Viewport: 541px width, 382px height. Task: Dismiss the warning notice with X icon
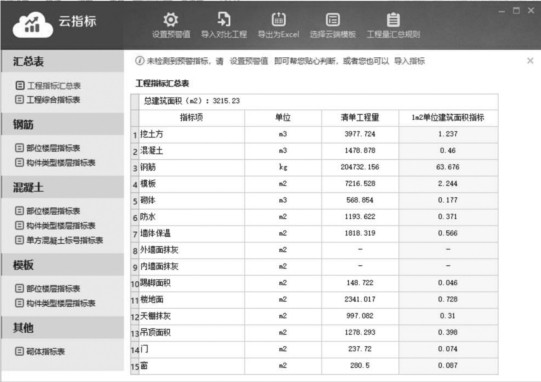(530, 61)
